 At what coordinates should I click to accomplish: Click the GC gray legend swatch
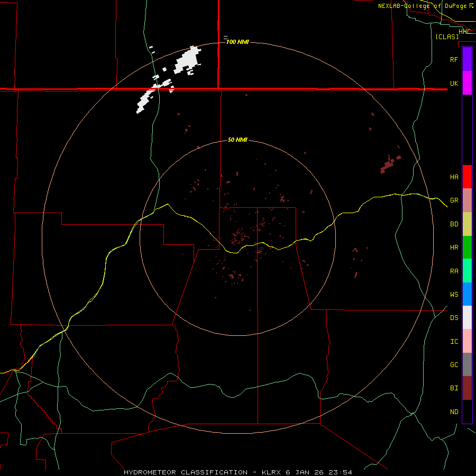467,364
